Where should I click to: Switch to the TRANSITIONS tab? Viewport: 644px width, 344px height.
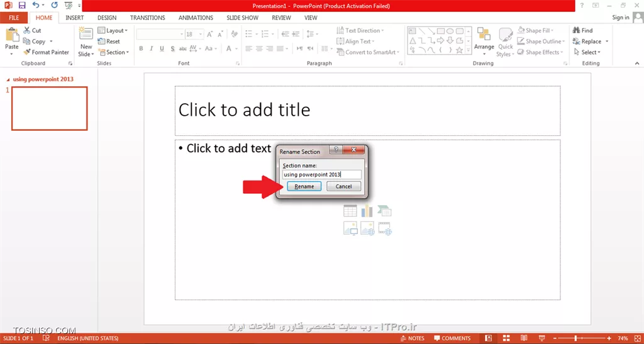[x=147, y=18]
